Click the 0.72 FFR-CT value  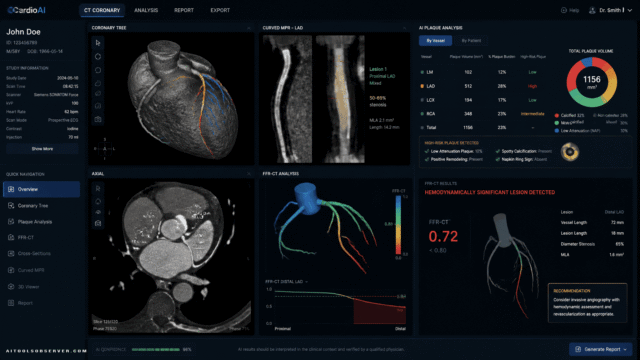point(443,236)
